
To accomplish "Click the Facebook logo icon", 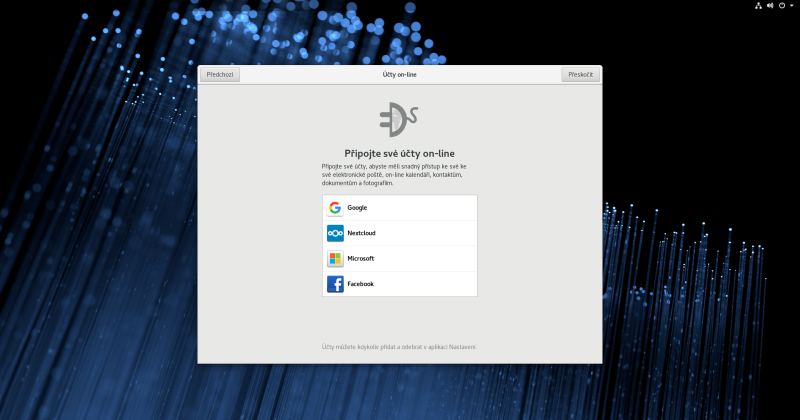I will (x=335, y=284).
